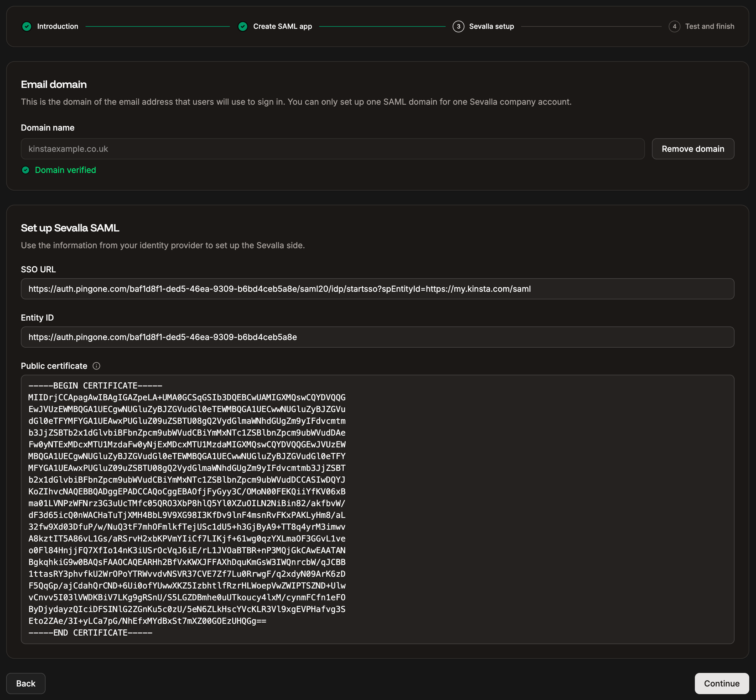The height and width of the screenshot is (700, 756).
Task: Open the Sevalla setup step
Action: pos(491,26)
